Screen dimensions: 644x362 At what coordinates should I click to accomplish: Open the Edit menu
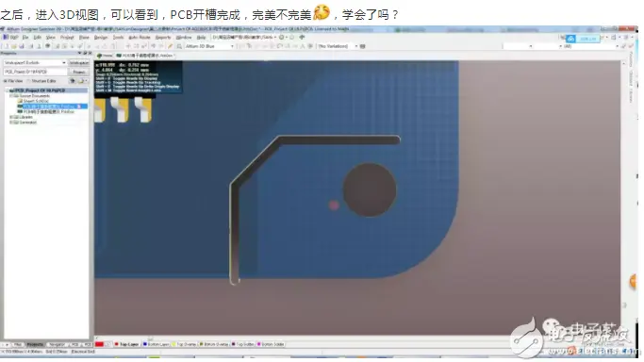click(38, 38)
